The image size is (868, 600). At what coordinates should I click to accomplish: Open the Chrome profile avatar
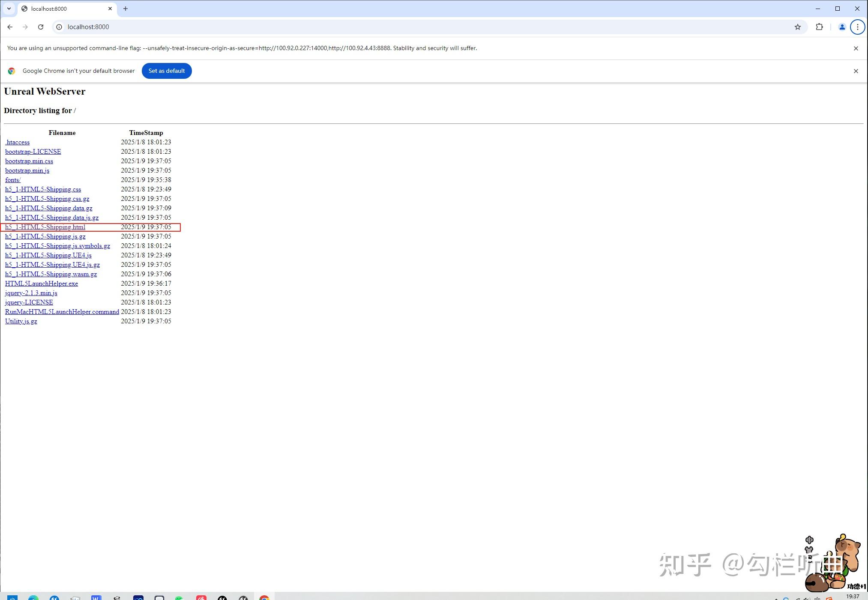841,27
